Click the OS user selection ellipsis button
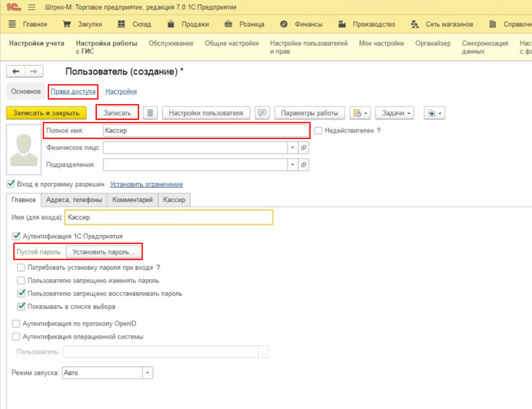The image size is (532, 409). click(263, 352)
